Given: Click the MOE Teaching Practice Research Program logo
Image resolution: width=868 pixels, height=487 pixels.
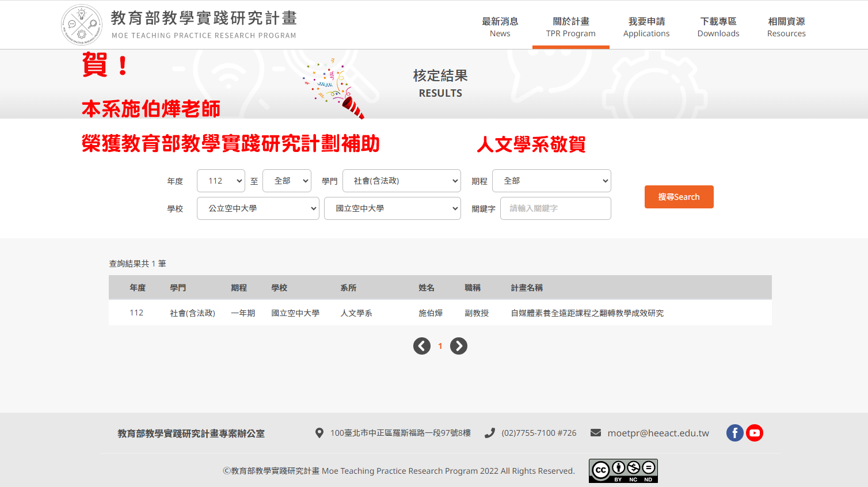Looking at the screenshot, I should [x=82, y=25].
